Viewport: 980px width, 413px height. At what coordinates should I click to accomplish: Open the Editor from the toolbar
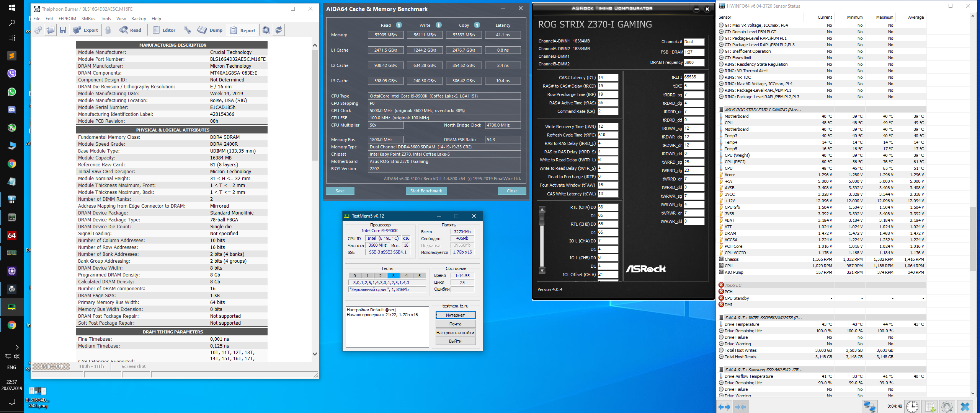pos(164,30)
